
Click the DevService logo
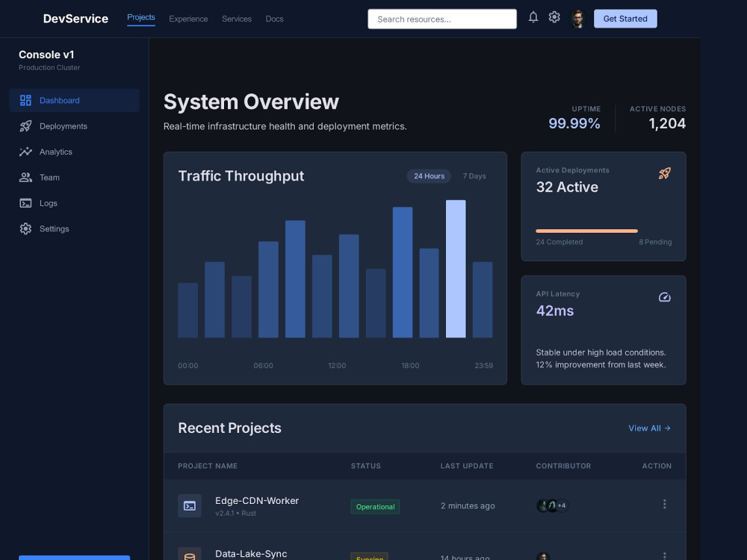[x=75, y=19]
